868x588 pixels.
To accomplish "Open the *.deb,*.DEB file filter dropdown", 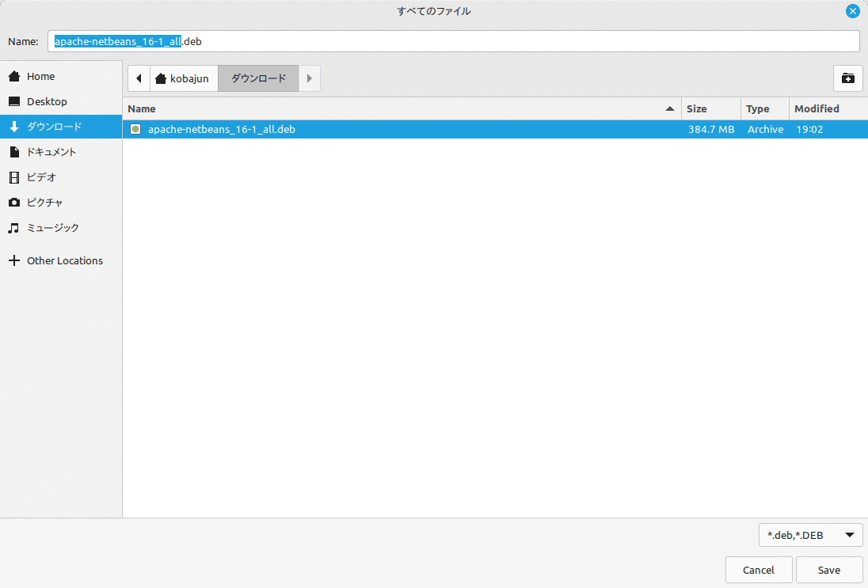I will tap(810, 535).
